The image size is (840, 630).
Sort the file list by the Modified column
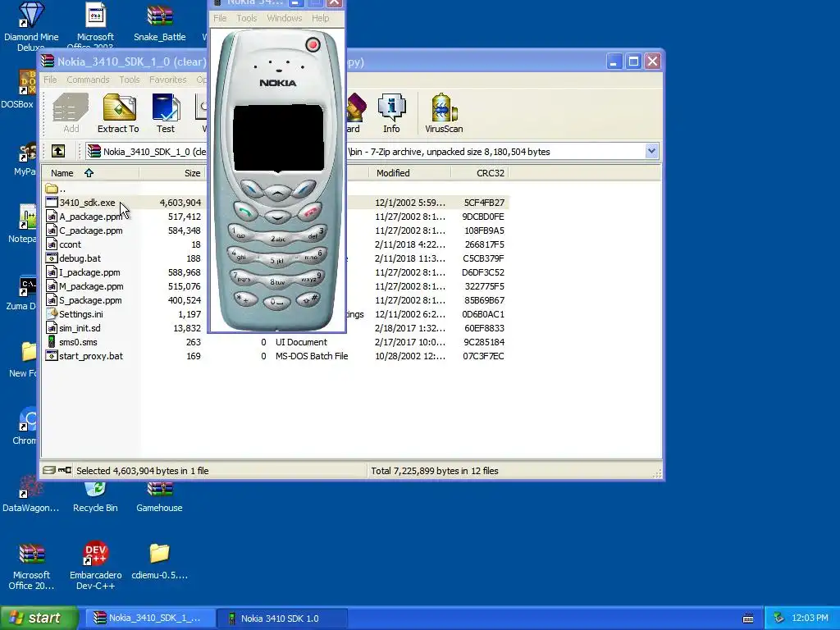tap(410, 173)
